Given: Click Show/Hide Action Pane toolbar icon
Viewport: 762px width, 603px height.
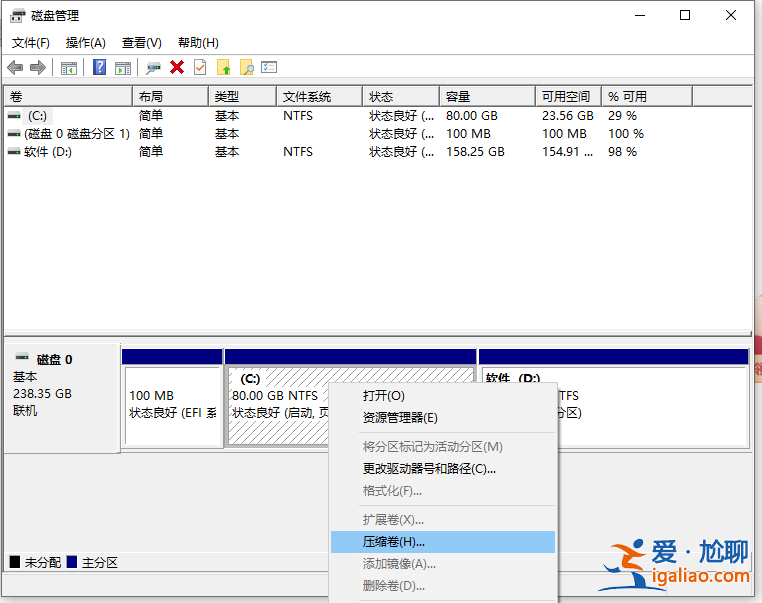Looking at the screenshot, I should pos(123,68).
